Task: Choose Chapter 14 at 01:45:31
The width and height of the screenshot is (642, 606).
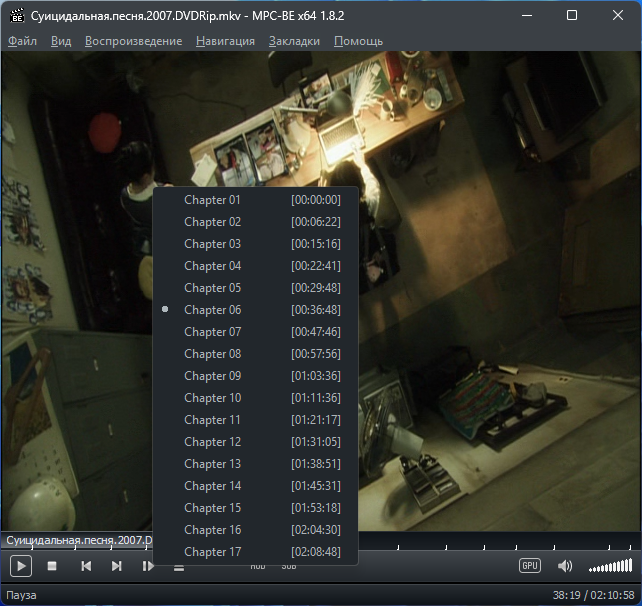Action: pos(255,486)
